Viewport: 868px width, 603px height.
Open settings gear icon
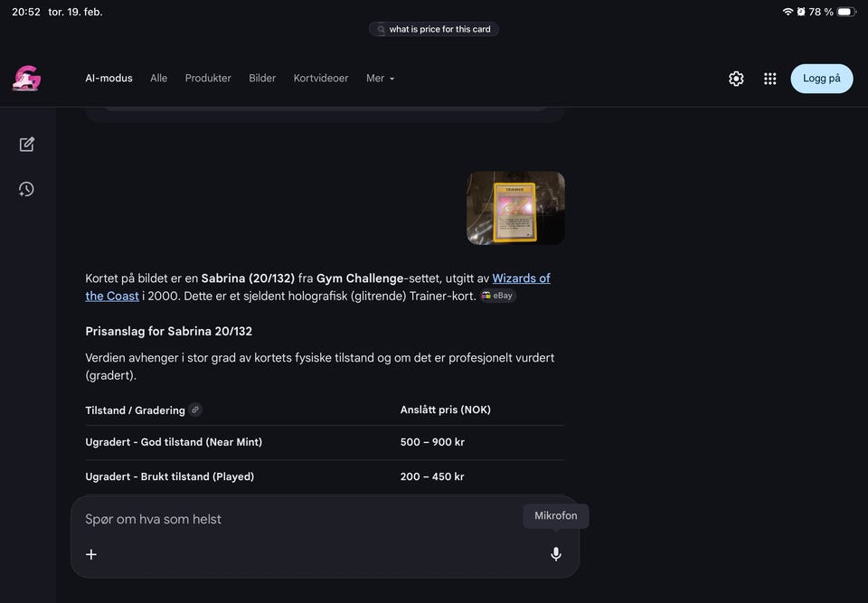736,79
